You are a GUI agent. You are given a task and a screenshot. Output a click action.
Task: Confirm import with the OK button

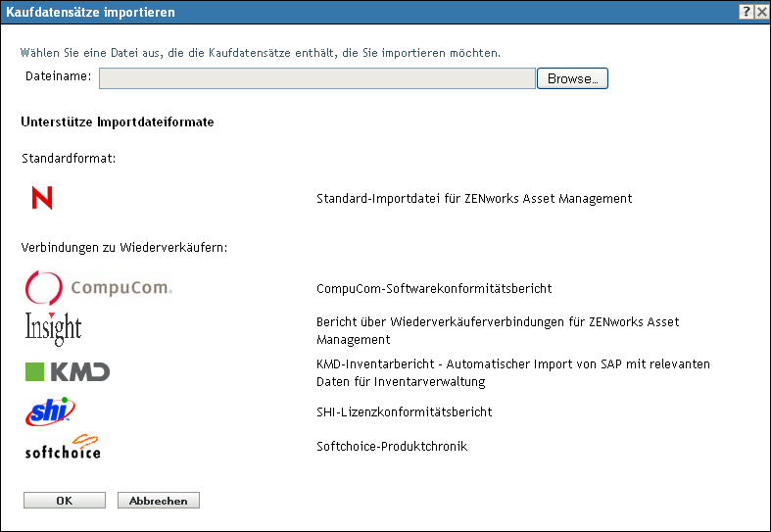pos(65,501)
